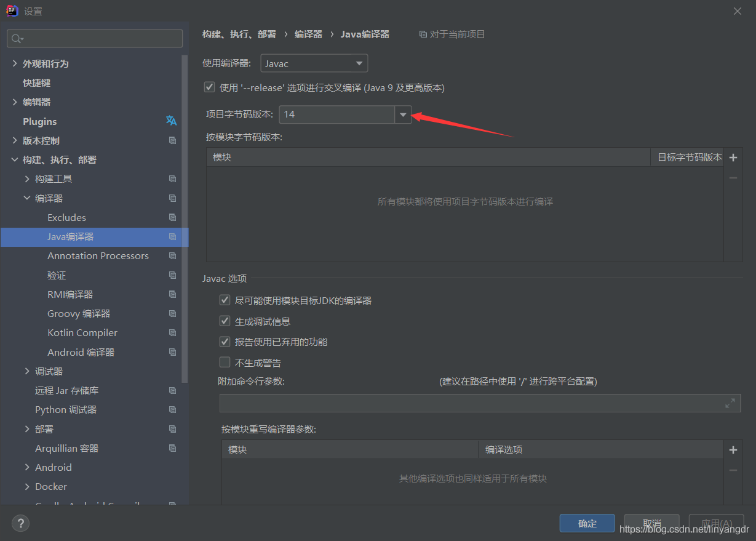Select Android 编译器 settings page
This screenshot has width=756, height=541.
[81, 352]
